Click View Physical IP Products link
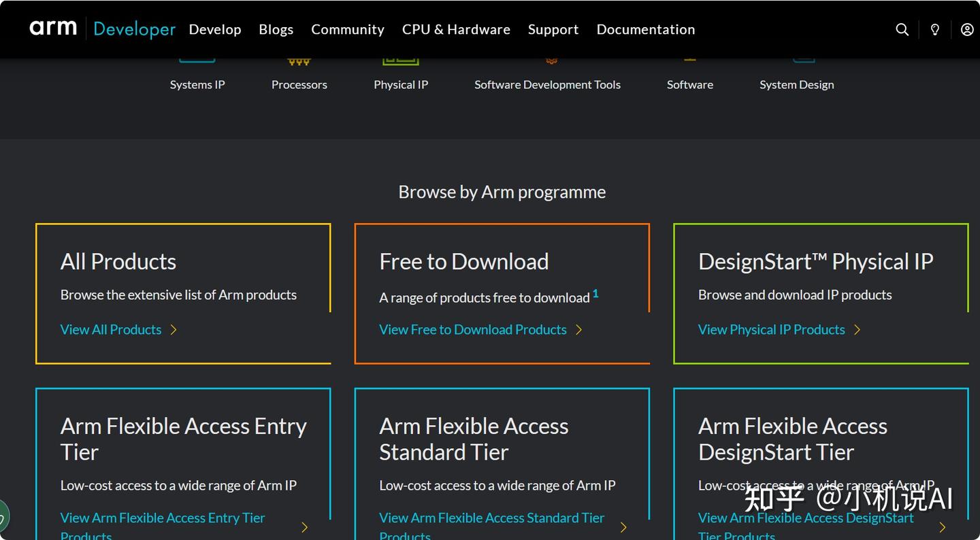The width and height of the screenshot is (980, 540). point(772,329)
